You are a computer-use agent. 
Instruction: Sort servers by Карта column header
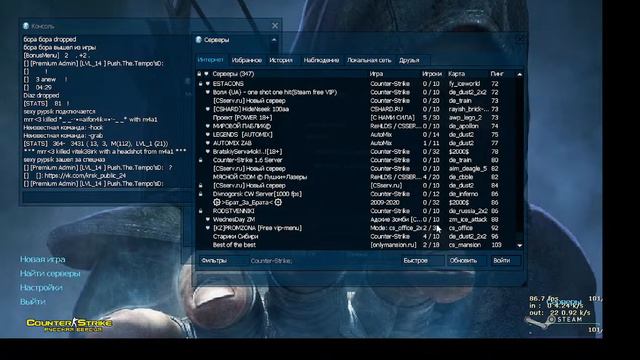456,74
